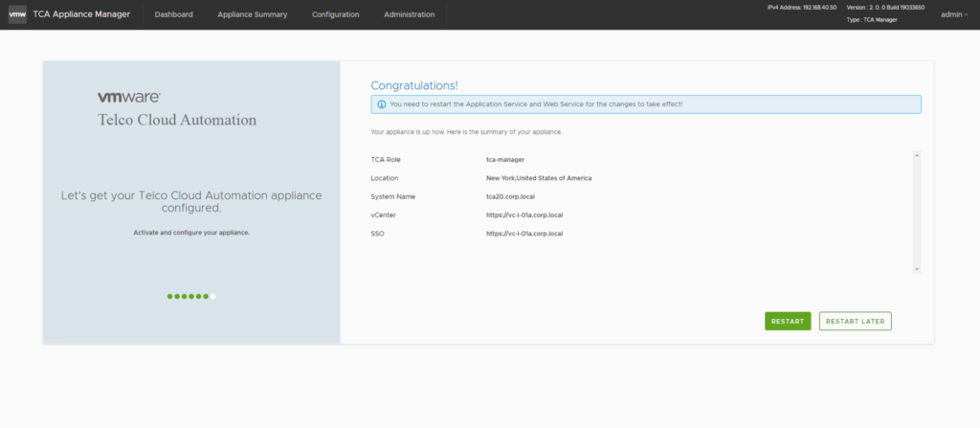Click the TCA Role label

pyautogui.click(x=386, y=160)
